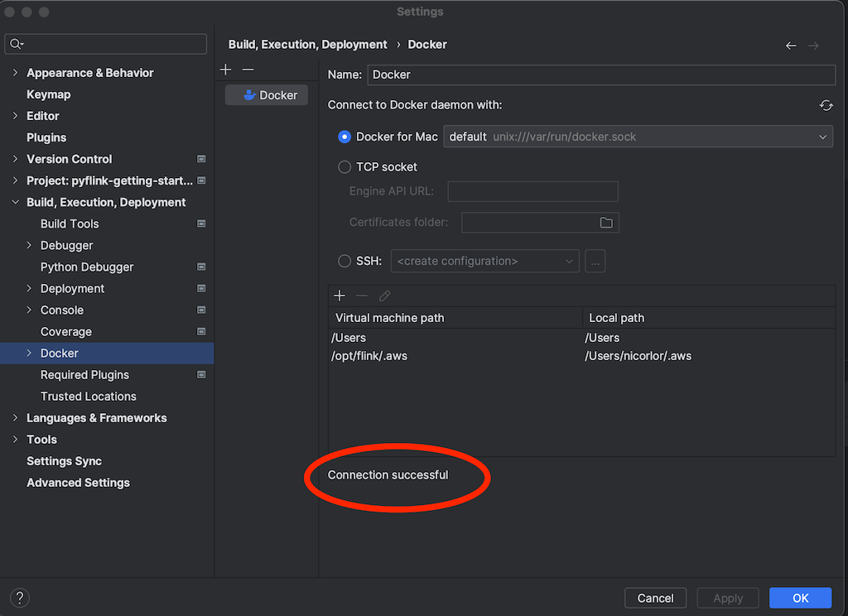The height and width of the screenshot is (616, 848).
Task: Expand the Editor section
Action: (x=15, y=116)
